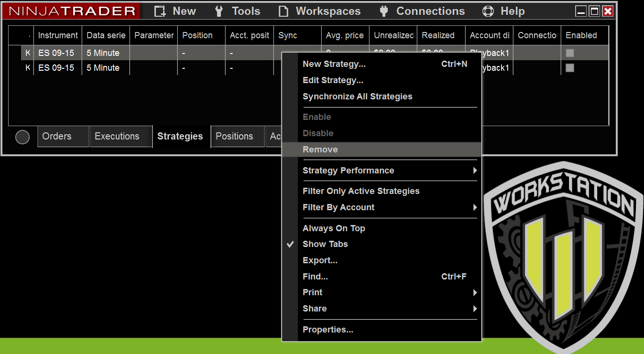Switch to the Positions tab
This screenshot has height=354, width=644.
(x=238, y=137)
